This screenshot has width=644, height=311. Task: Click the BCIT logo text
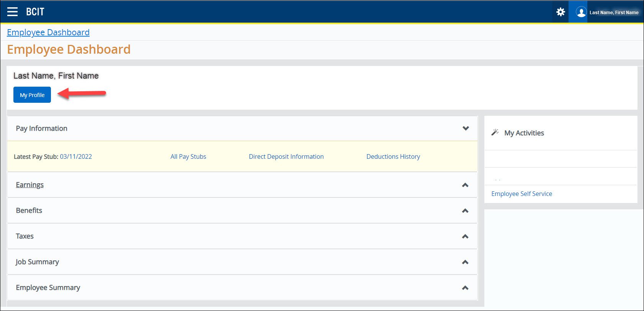[35, 12]
